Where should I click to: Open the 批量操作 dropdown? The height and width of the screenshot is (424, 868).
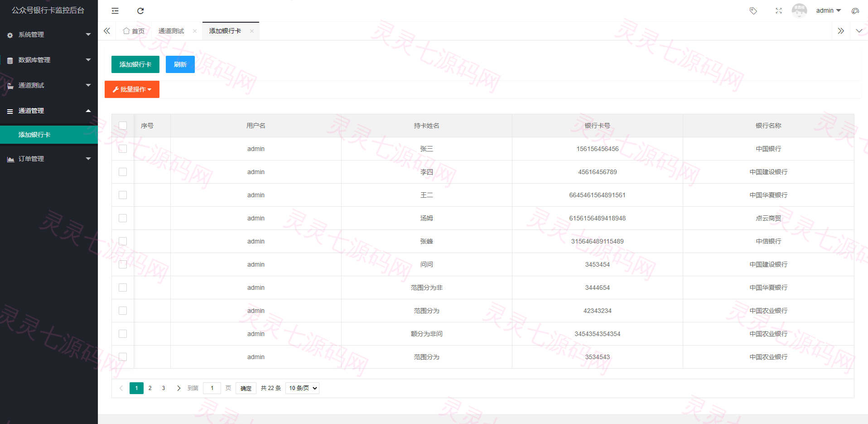[x=132, y=89]
